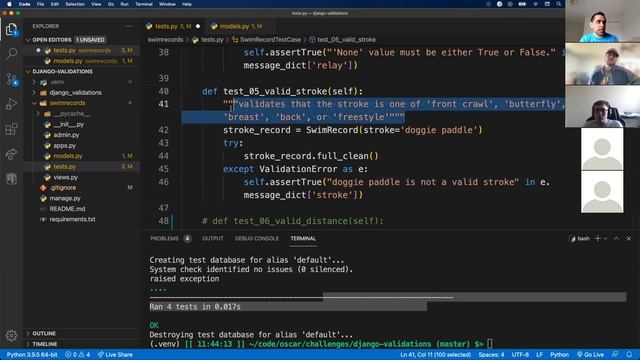
Task: Change indentation Spaces: 4 setting
Action: click(x=491, y=355)
